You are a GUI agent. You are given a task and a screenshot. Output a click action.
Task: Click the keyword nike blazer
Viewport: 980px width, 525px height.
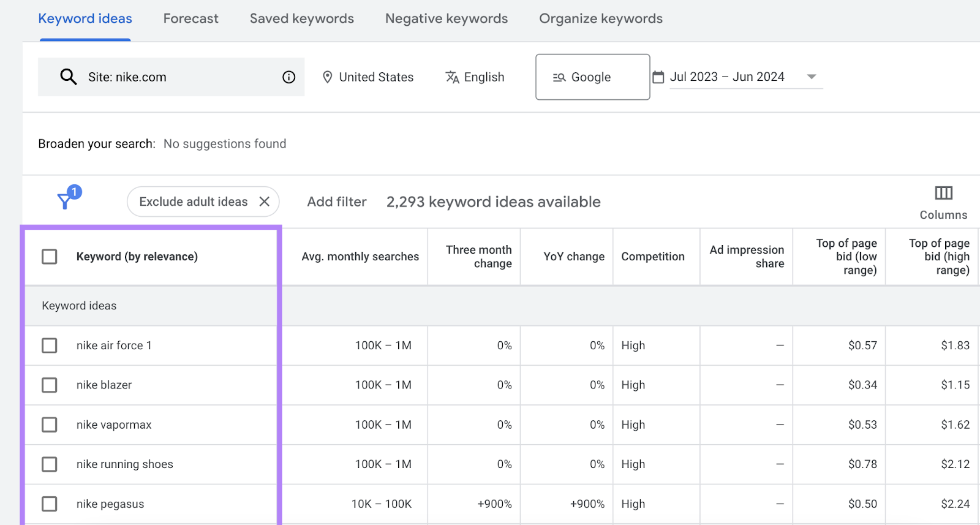coord(104,385)
